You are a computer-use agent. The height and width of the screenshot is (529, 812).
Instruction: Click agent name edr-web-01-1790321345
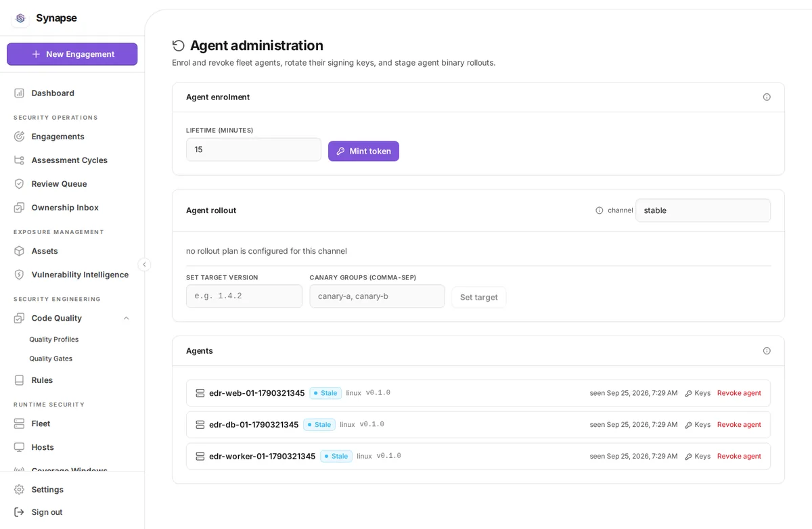coord(257,393)
